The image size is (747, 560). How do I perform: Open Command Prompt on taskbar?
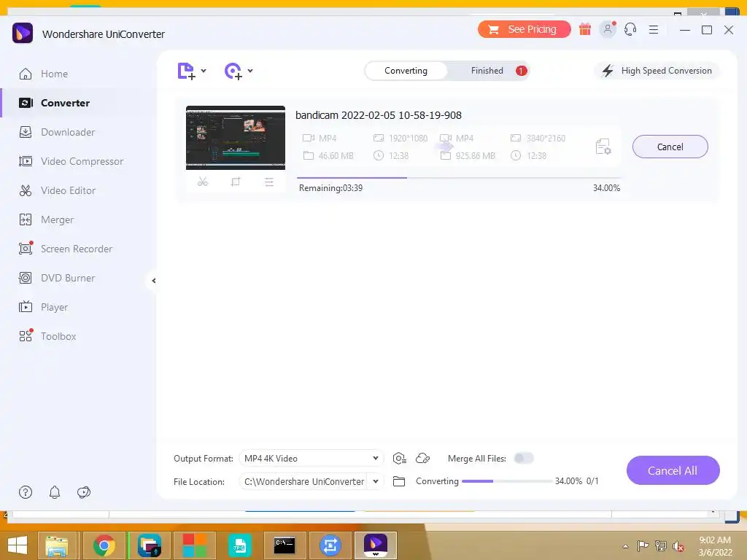tap(285, 545)
